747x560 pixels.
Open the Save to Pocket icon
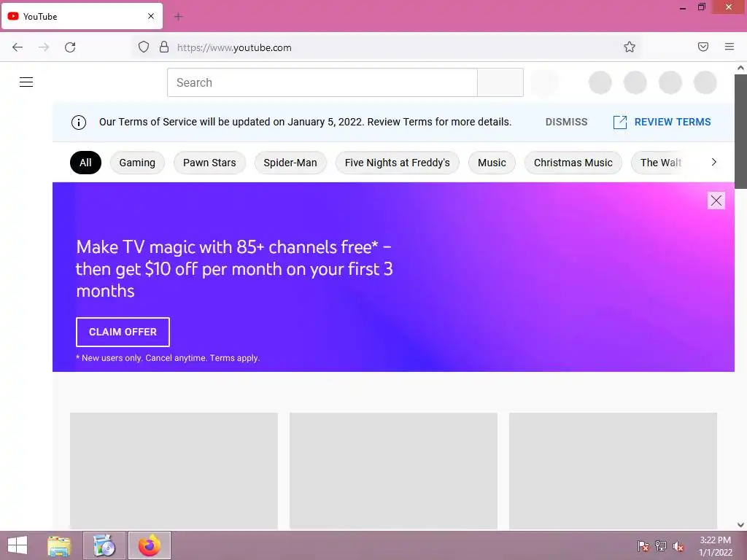point(703,47)
